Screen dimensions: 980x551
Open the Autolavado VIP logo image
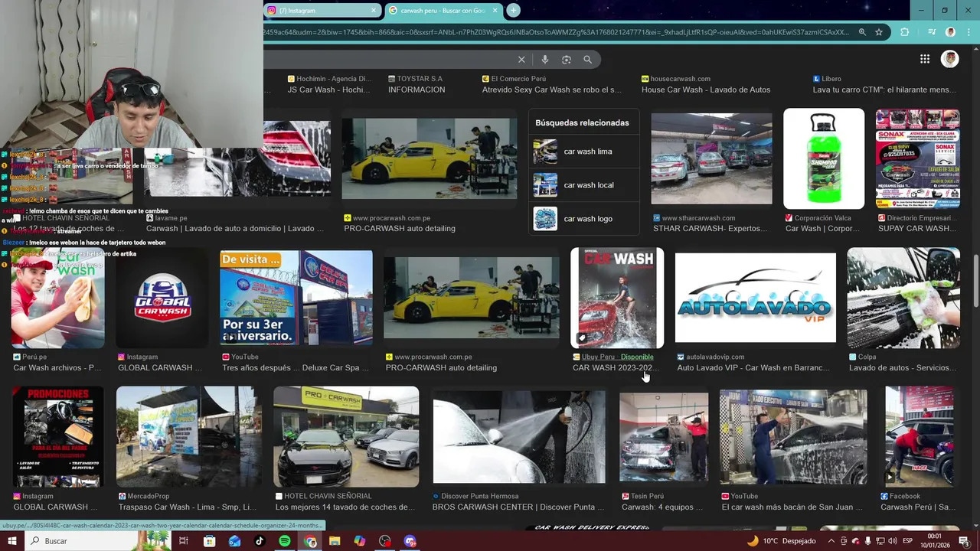tap(756, 298)
